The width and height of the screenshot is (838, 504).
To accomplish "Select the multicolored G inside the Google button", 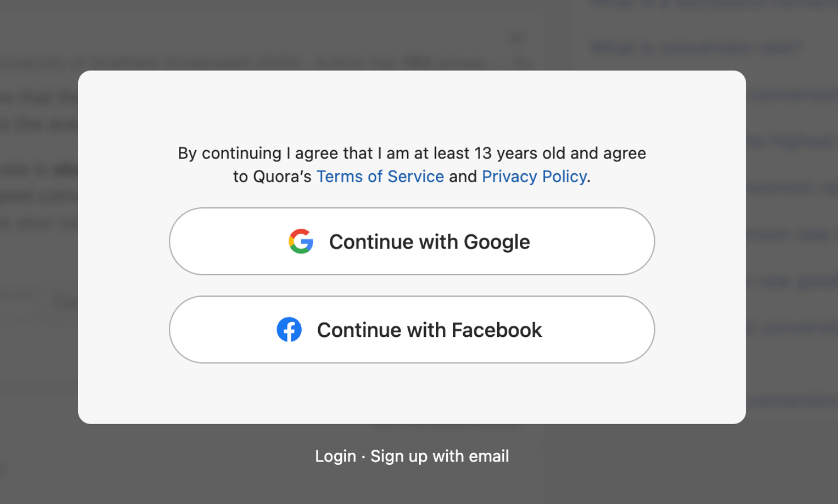I will pyautogui.click(x=301, y=241).
